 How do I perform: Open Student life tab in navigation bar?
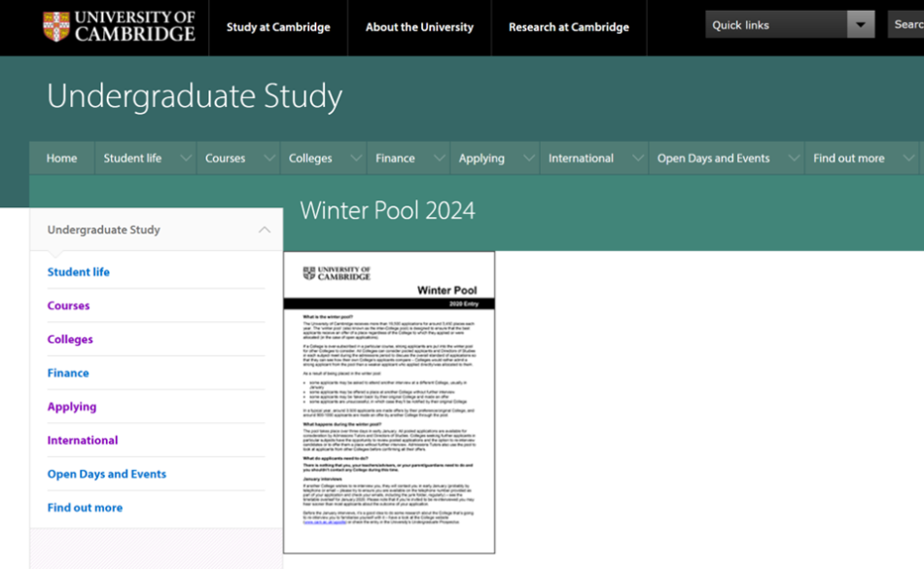[x=132, y=158]
